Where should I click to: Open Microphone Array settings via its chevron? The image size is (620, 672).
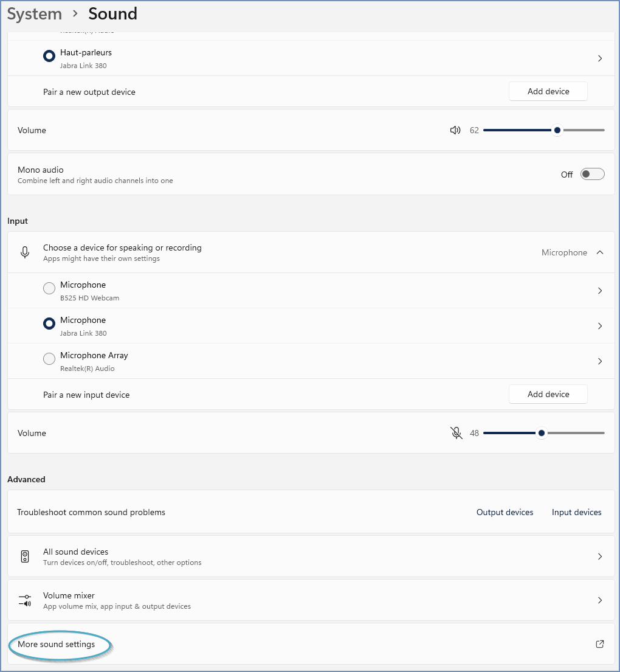coord(600,361)
